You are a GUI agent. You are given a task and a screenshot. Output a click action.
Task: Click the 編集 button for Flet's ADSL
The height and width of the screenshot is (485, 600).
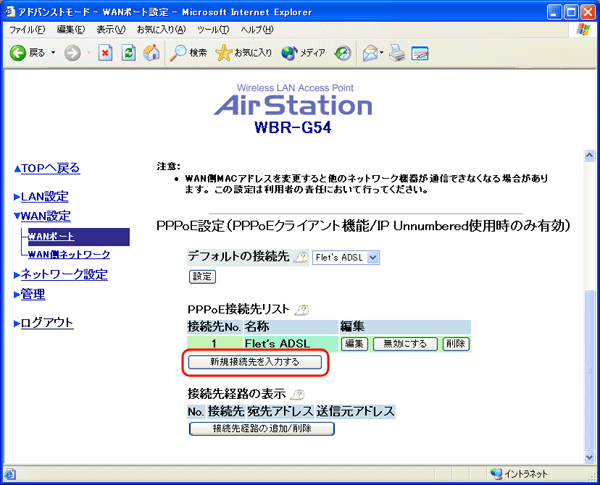(354, 344)
